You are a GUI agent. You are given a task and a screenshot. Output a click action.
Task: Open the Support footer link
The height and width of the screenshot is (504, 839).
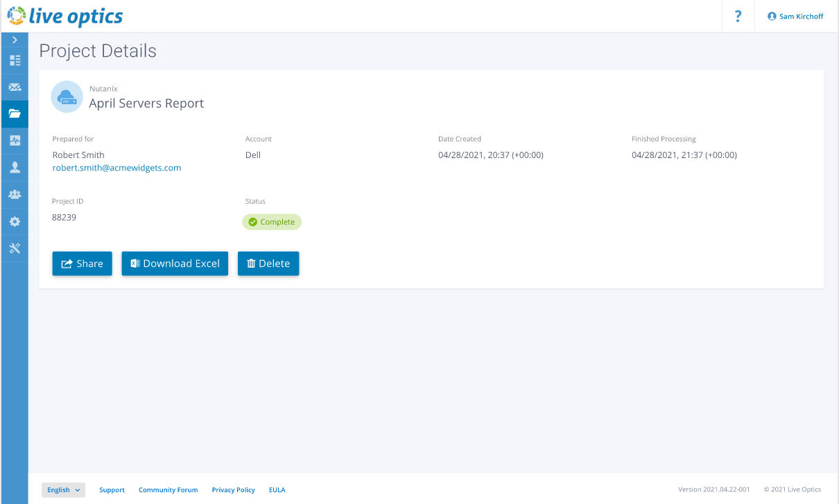[x=112, y=489]
